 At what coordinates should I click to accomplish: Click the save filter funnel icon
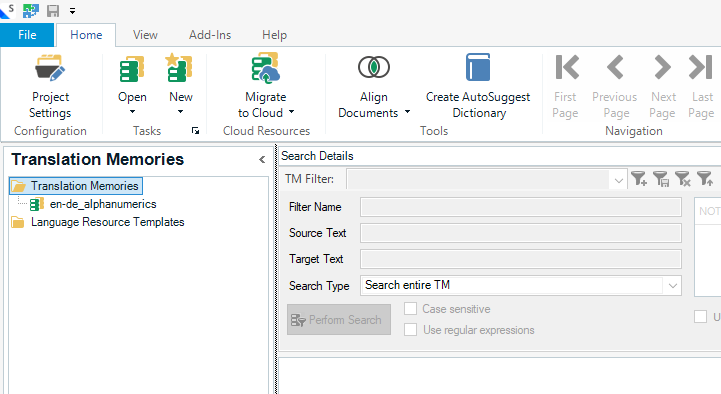660,178
